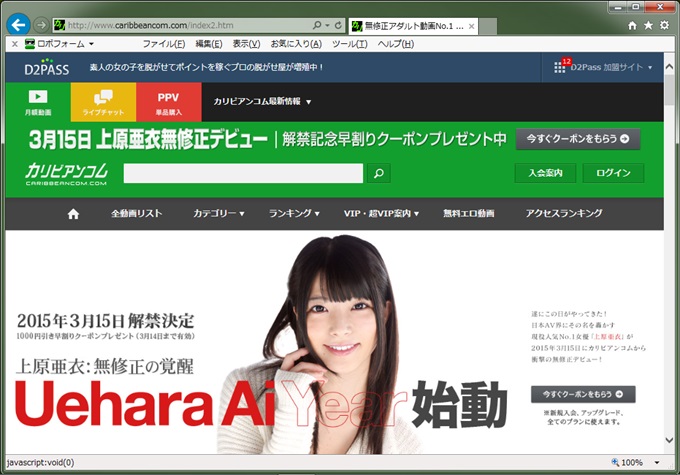Open アクセスランキング in navigation
Viewport: 680px width, 475px height.
pyautogui.click(x=564, y=213)
